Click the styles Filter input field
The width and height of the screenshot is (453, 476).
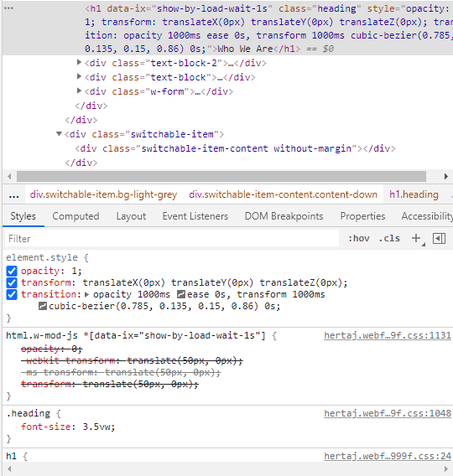[172, 239]
